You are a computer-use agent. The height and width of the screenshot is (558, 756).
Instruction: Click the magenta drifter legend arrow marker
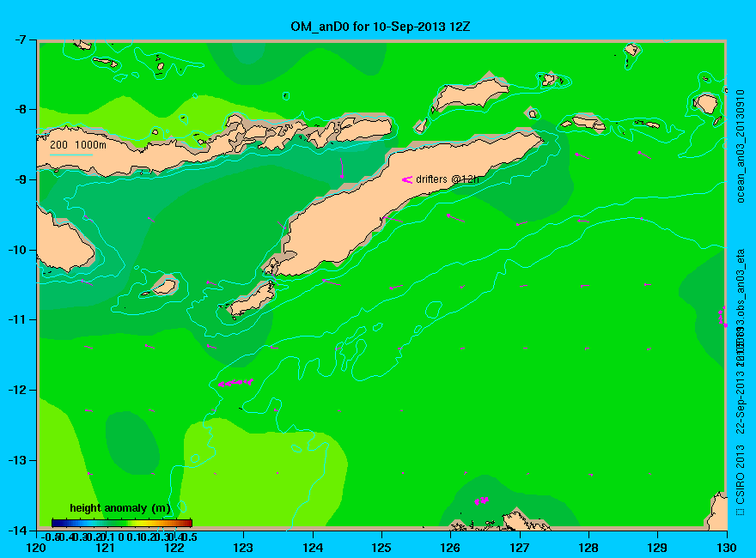[x=407, y=179]
